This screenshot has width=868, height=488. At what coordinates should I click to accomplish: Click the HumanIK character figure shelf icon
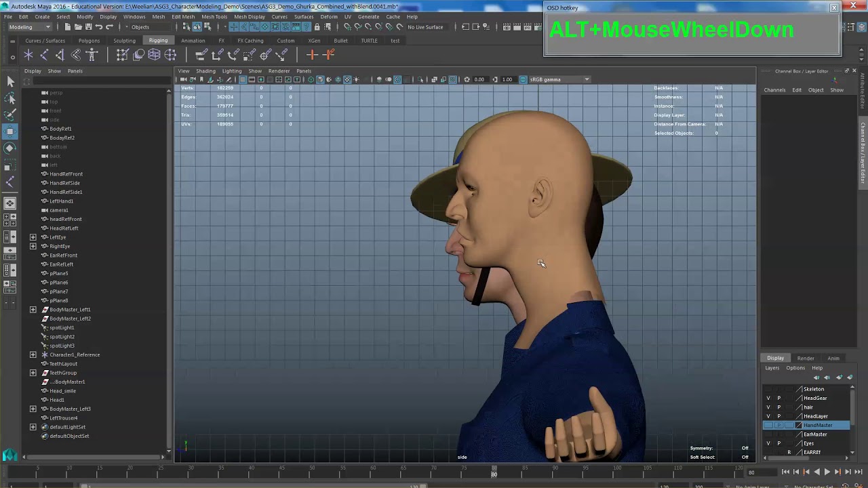[x=92, y=55]
